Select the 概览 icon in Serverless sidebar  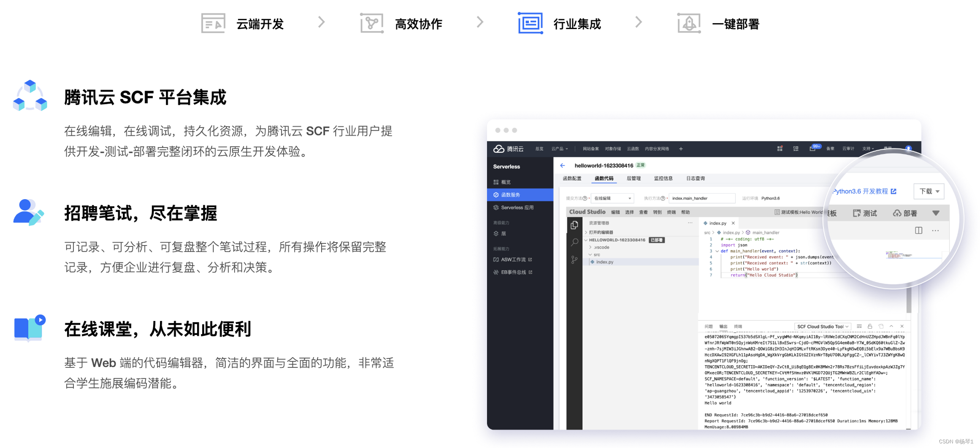496,182
